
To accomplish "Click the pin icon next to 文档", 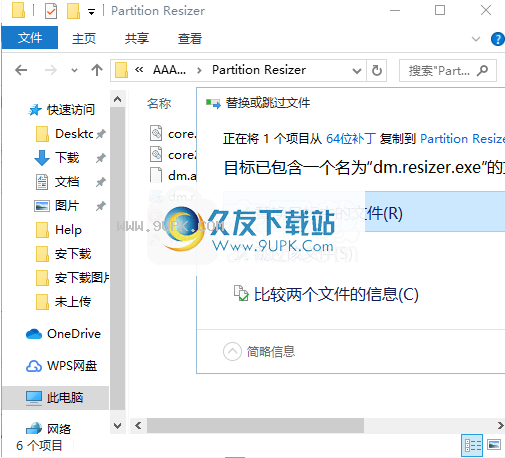I will click(101, 182).
